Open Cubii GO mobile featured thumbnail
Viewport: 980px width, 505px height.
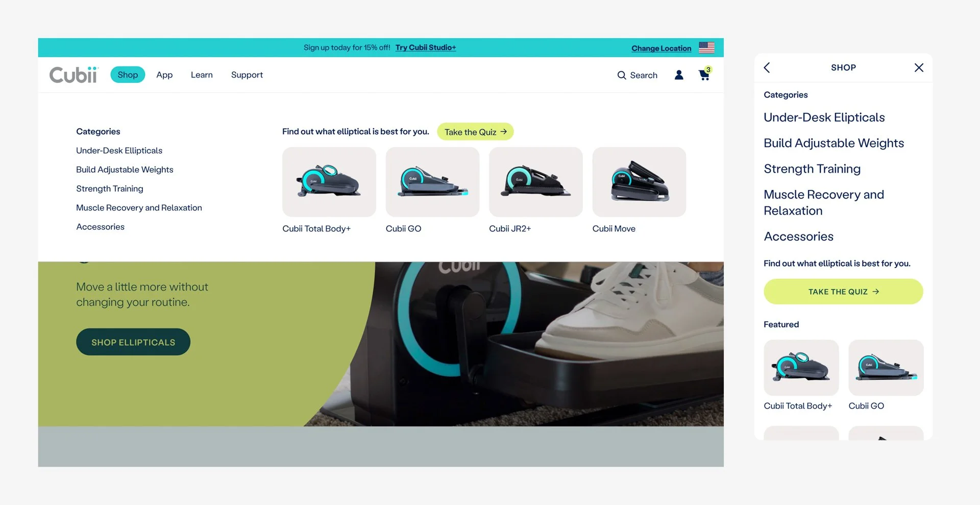[886, 368]
